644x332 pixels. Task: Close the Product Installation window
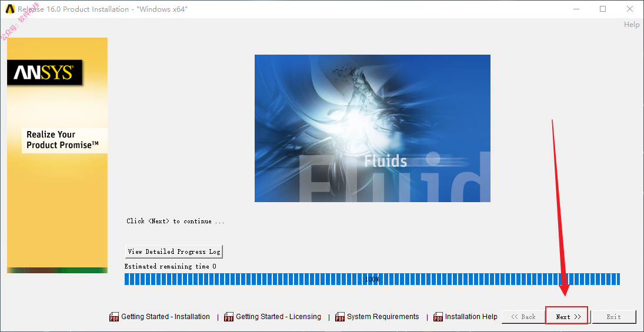point(630,9)
